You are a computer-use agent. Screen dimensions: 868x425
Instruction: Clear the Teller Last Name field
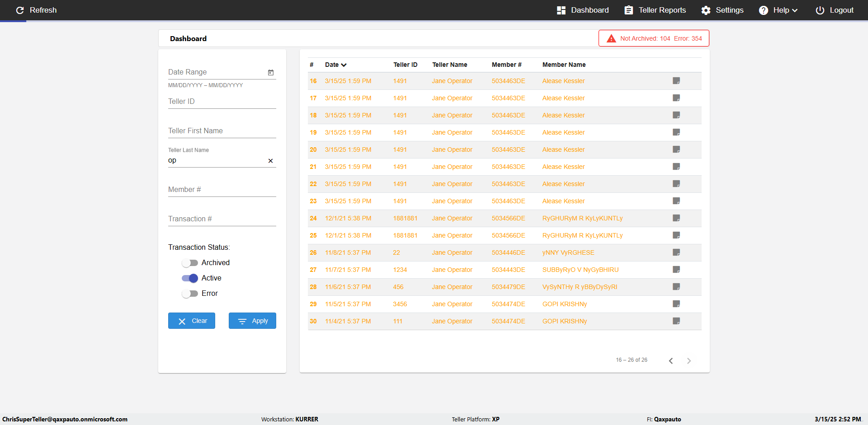pos(270,161)
